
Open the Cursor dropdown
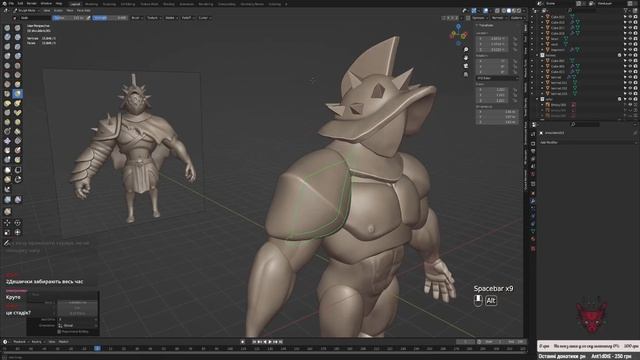point(204,18)
